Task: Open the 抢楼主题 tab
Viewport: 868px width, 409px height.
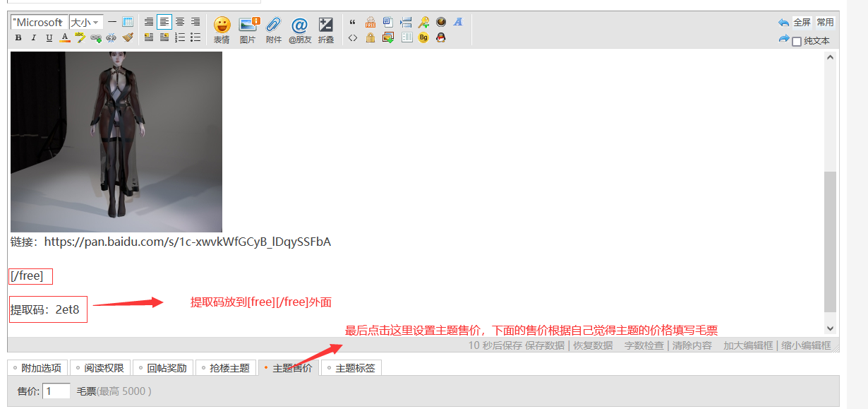Action: (x=225, y=368)
